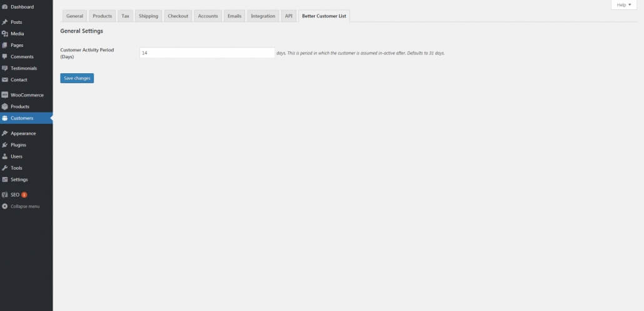This screenshot has width=644, height=311.
Task: Click the Dashboard gauge icon in sidebar
Action: [5, 7]
